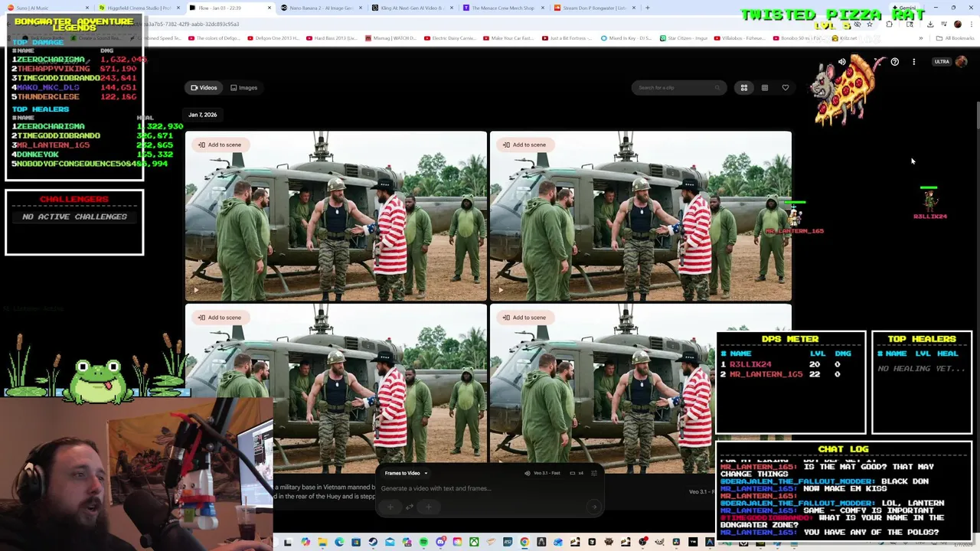Focus the 'Search for a clip' field
The image size is (980, 551).
[x=678, y=87]
